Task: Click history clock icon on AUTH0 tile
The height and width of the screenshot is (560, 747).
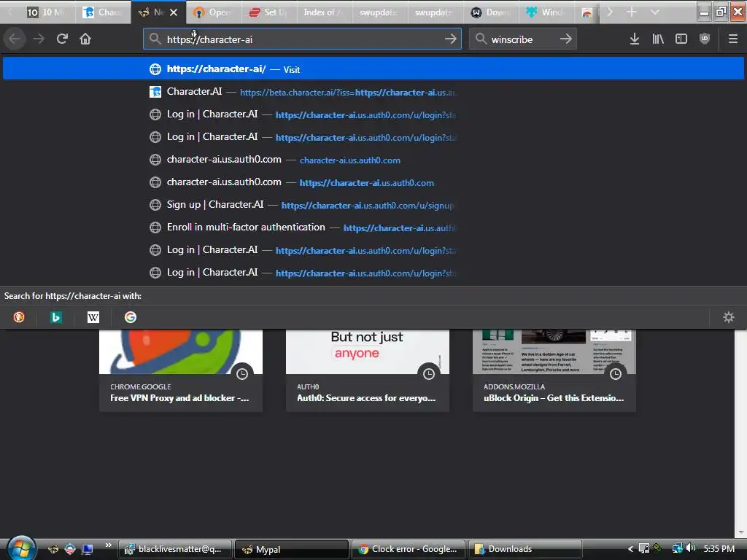Action: [x=429, y=374]
